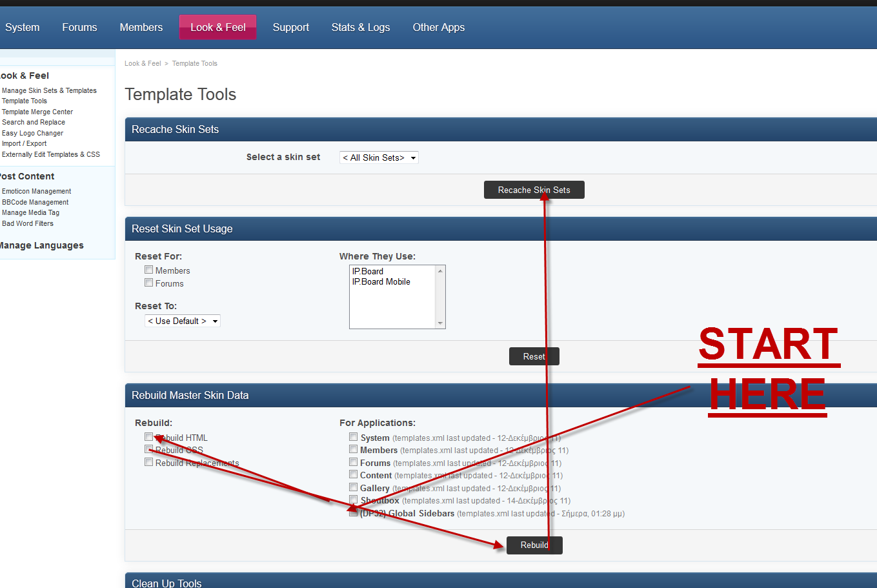Click the Recache Skin Sets button

click(534, 190)
